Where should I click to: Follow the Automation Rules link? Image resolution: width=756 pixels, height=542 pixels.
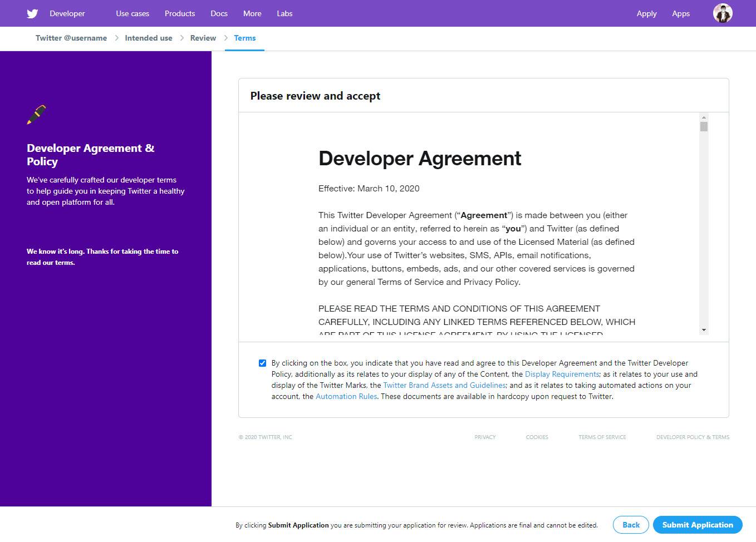point(346,397)
